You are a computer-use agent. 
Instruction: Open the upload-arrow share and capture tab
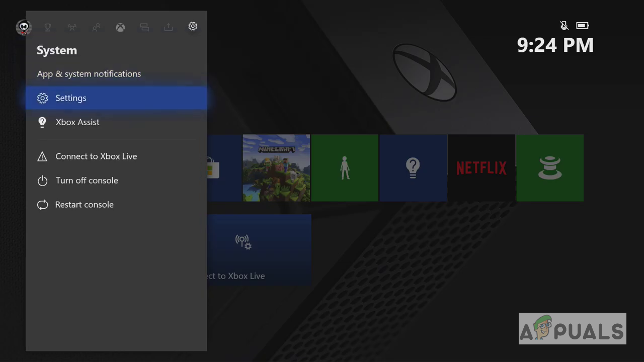pos(169,27)
